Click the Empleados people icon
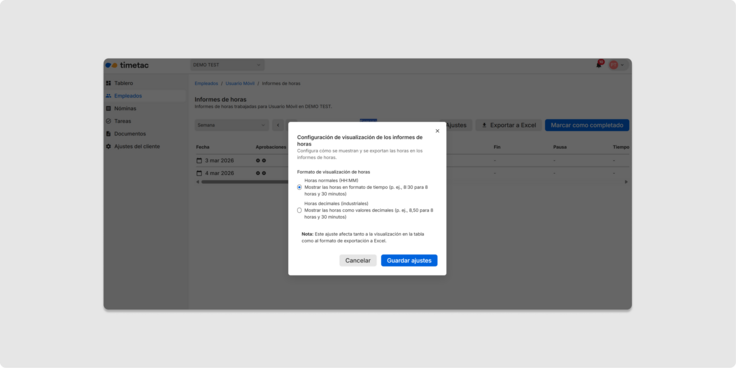Screen dimensions: 736x368 [108, 96]
